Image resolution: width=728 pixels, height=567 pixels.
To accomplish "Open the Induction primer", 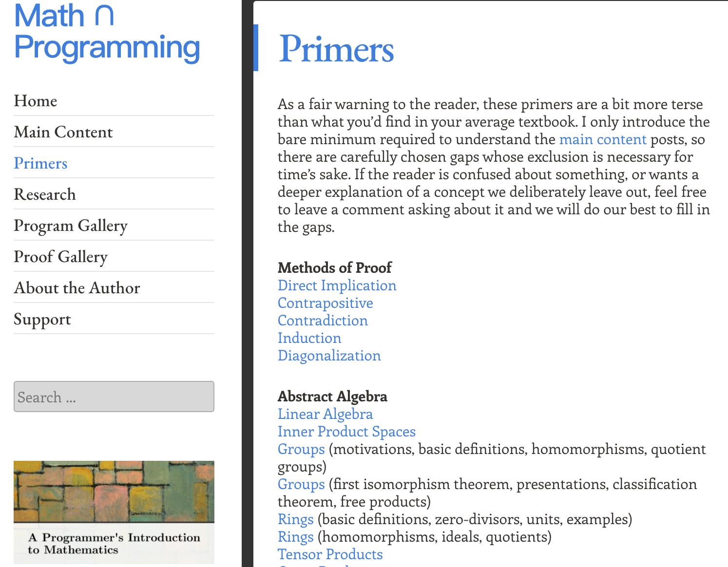I will pos(309,338).
